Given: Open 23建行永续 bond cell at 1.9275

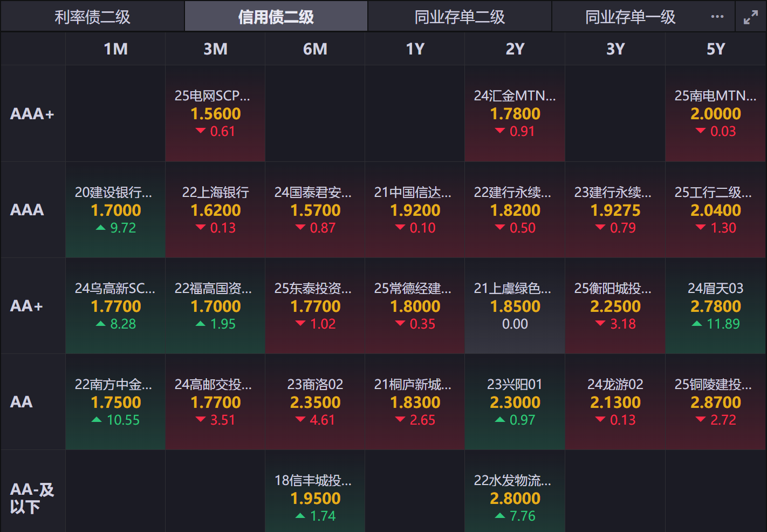Looking at the screenshot, I should (x=615, y=210).
